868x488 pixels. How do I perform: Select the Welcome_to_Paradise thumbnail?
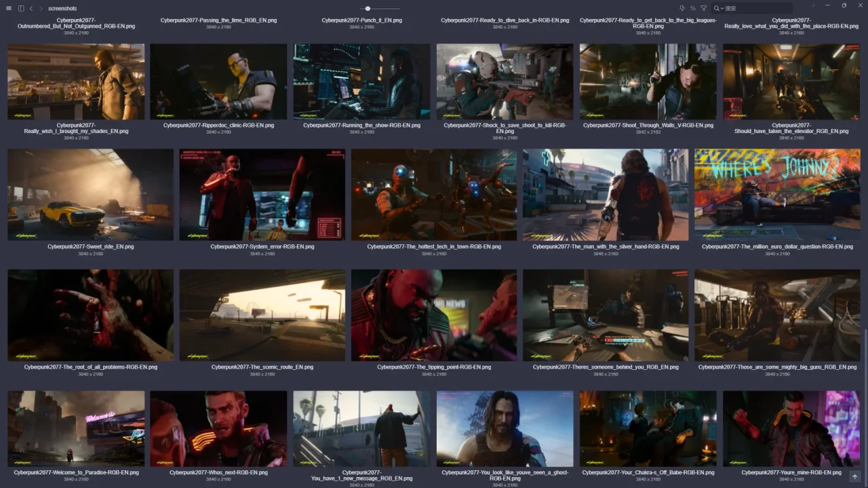coord(76,428)
